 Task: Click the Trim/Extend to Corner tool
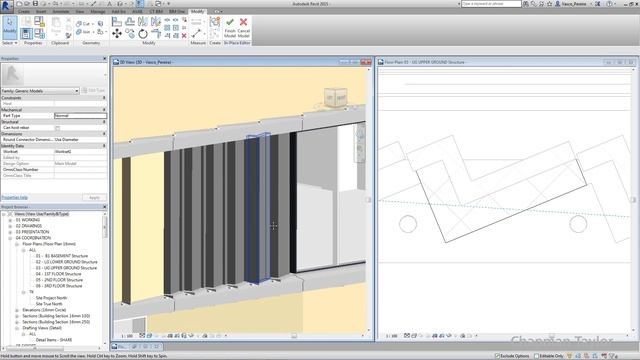156,34
